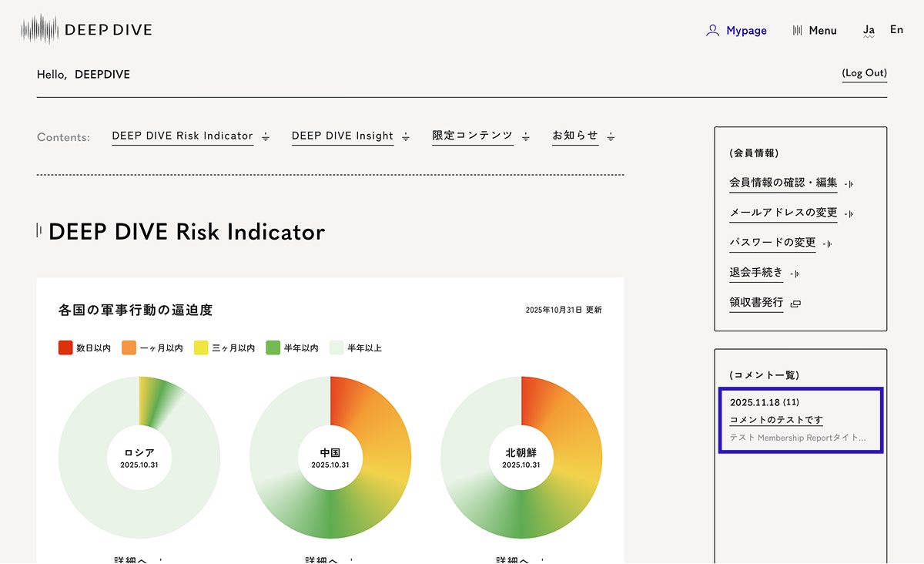The width and height of the screenshot is (924, 564).
Task: Click the Menu bars icon
Action: [798, 31]
